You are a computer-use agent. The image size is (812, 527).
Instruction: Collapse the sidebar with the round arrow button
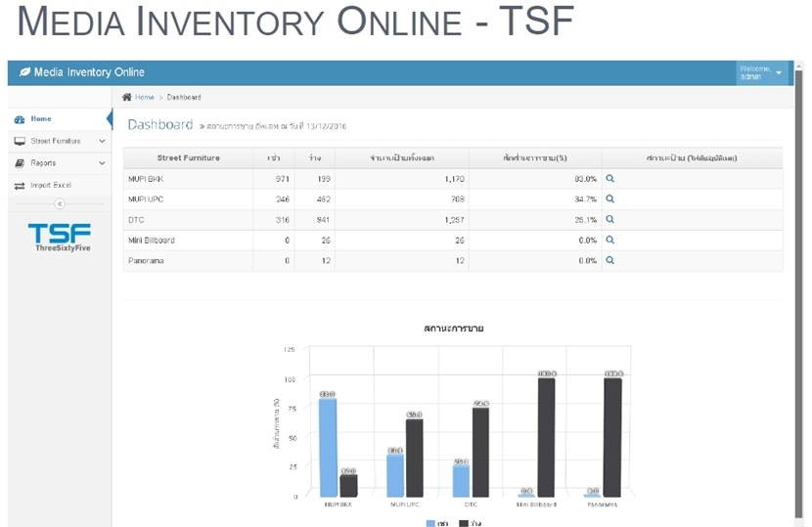tap(60, 203)
